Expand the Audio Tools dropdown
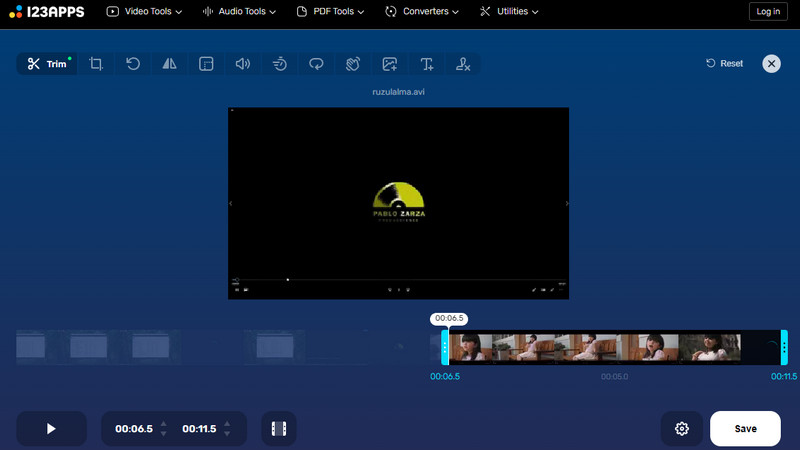 click(x=242, y=12)
